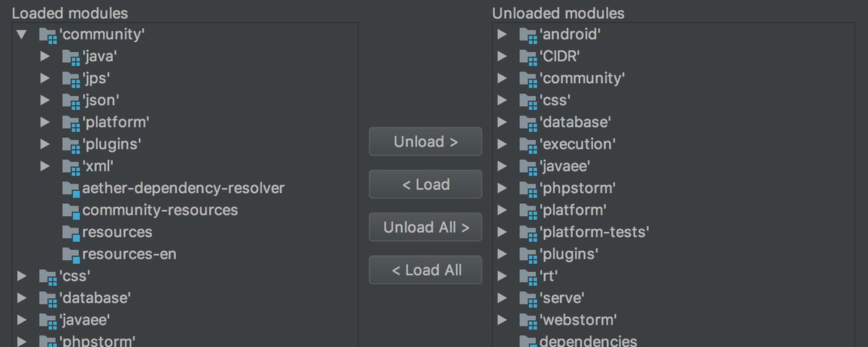Image resolution: width=868 pixels, height=347 pixels.
Task: Expand the 'json' node arrow
Action: [45, 100]
